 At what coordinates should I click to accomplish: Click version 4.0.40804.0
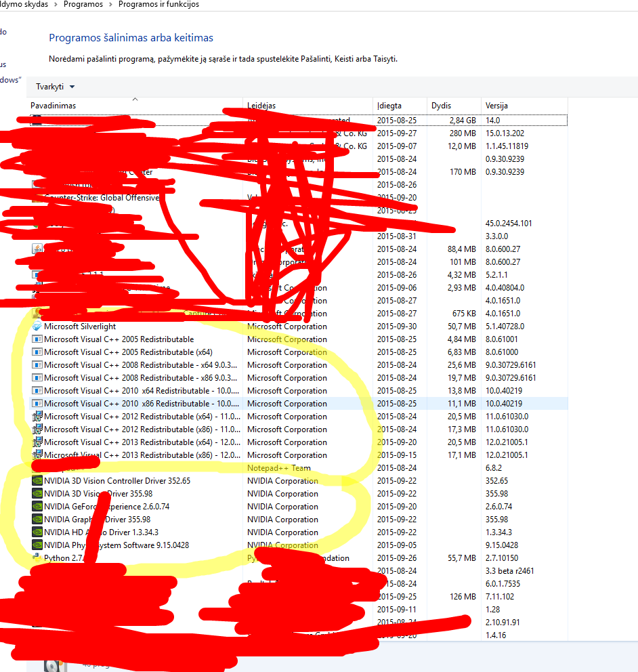[x=505, y=288]
